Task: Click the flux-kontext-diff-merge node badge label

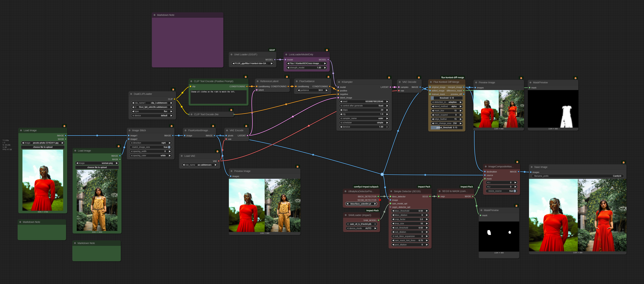Action: click(453, 78)
